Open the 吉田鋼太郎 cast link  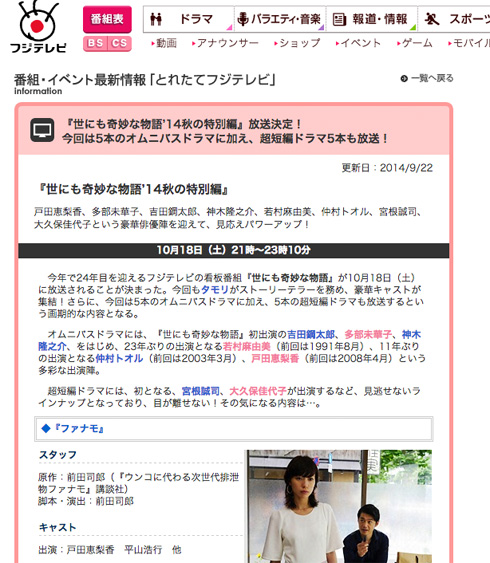[x=311, y=335]
